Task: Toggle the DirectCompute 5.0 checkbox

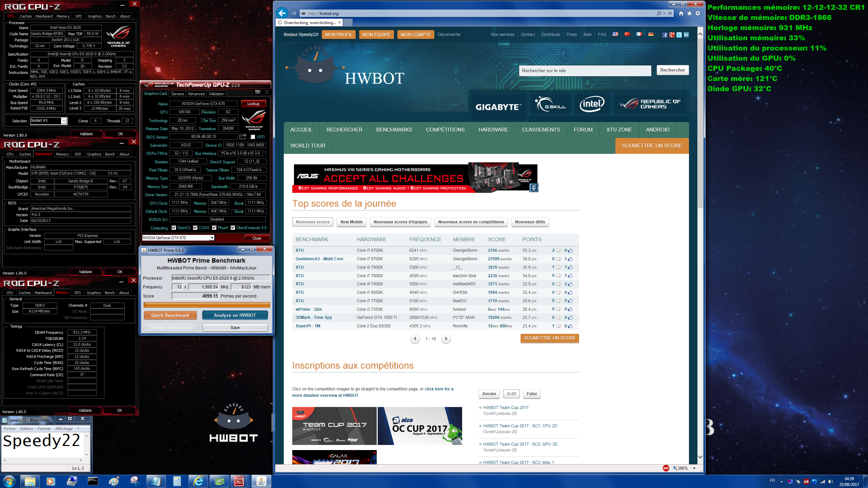Action: [x=233, y=228]
